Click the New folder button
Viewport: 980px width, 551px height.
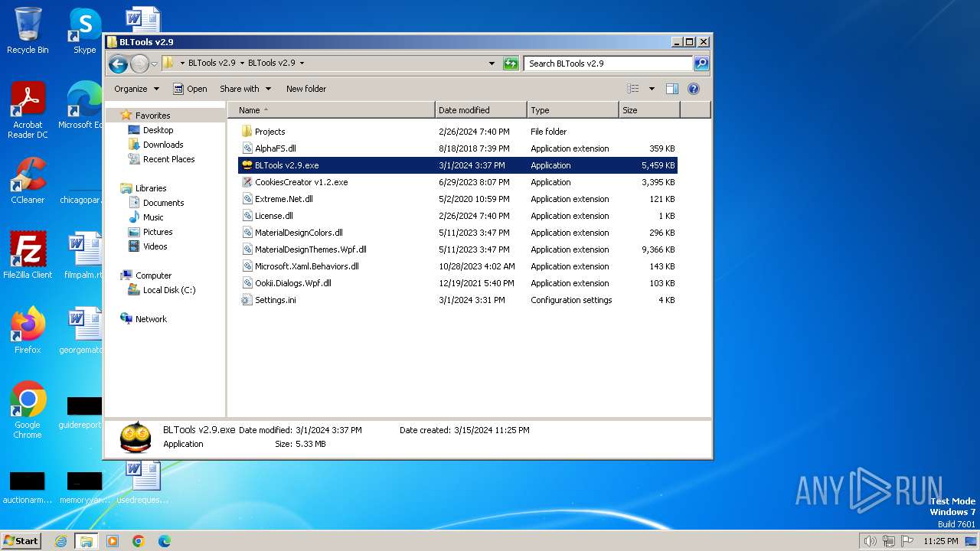(x=306, y=89)
